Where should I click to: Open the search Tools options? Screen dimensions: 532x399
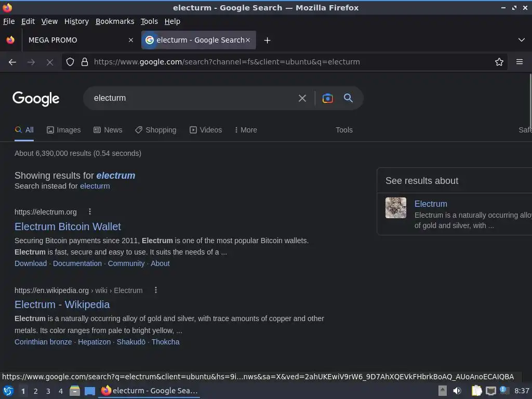(x=344, y=130)
